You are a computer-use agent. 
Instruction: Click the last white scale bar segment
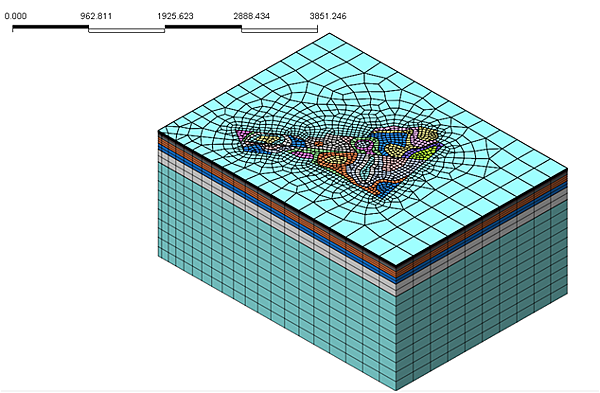pos(279,30)
